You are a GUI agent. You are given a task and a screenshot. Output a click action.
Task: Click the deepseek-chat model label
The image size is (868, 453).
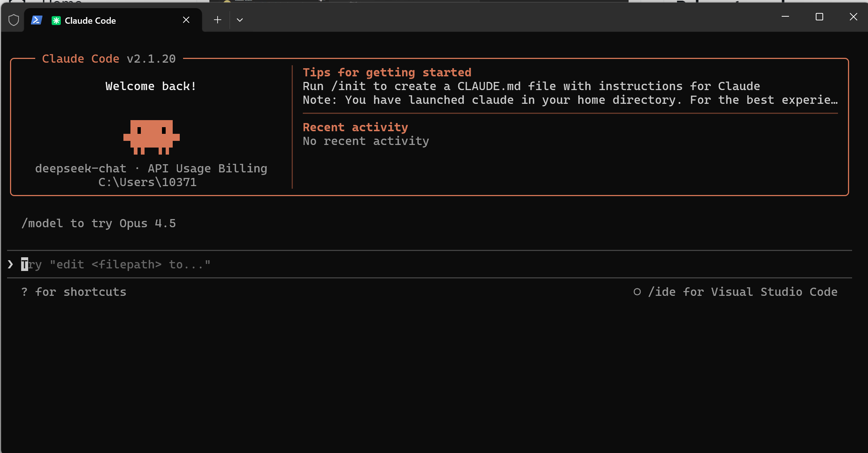point(80,168)
